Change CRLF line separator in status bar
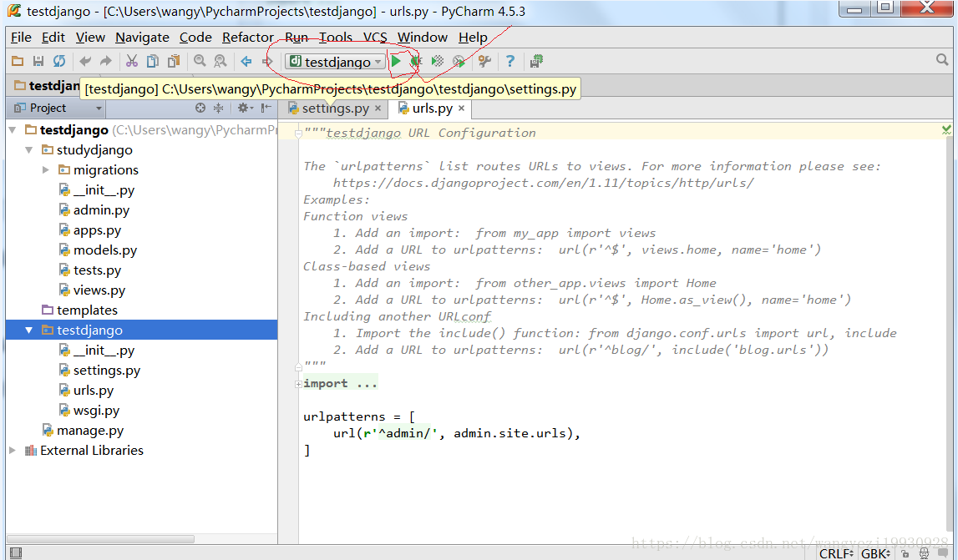 tap(836, 554)
